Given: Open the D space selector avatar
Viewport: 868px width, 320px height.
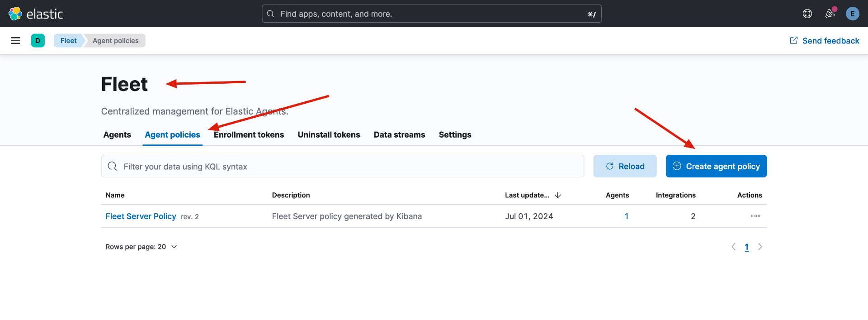Looking at the screenshot, I should 38,41.
